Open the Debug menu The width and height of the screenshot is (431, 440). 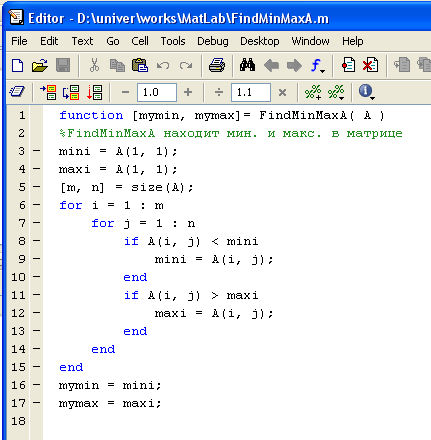(x=213, y=41)
